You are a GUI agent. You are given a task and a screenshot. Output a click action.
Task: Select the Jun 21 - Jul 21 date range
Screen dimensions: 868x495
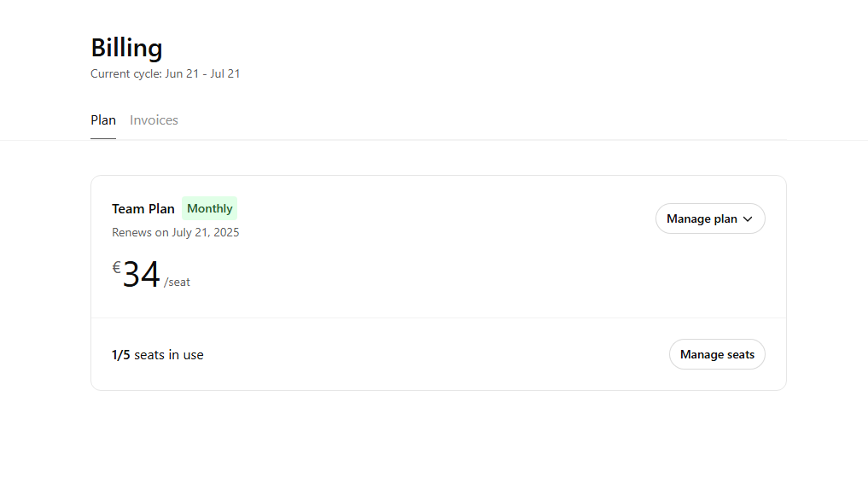point(202,74)
